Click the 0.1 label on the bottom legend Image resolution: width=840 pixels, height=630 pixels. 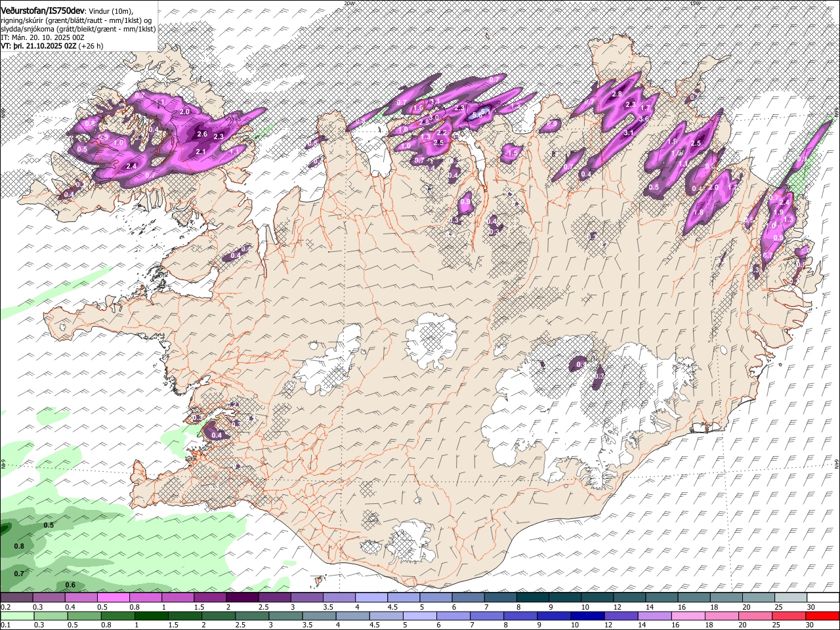5,625
